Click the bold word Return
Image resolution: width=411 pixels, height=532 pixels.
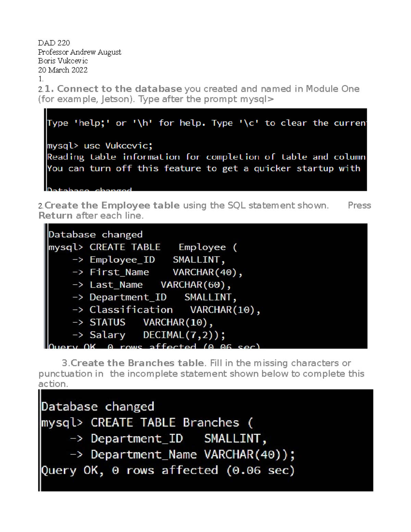click(x=55, y=215)
